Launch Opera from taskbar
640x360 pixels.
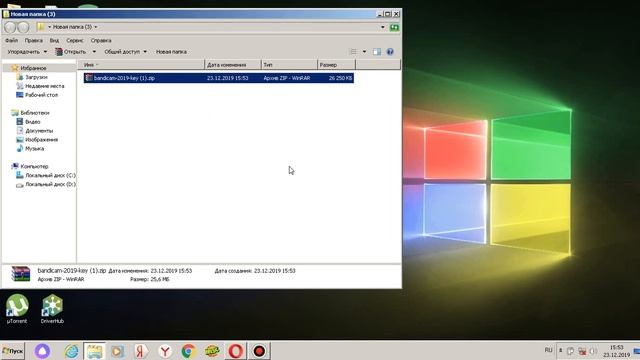point(236,351)
